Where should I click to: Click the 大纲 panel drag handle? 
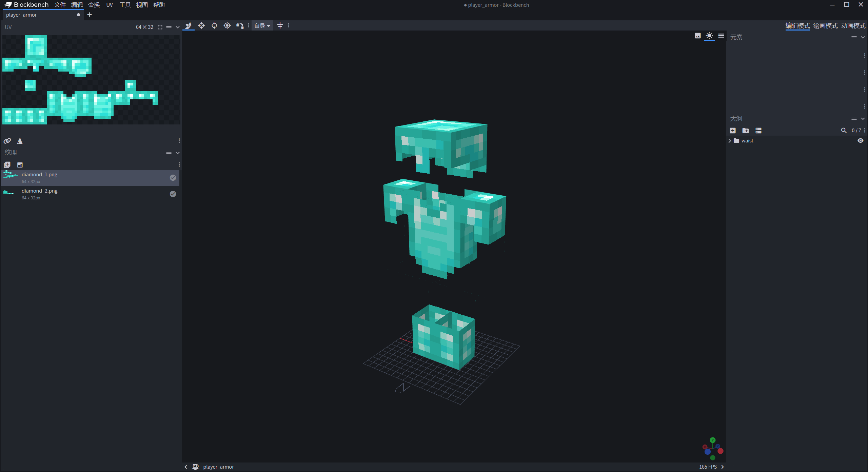coord(854,119)
